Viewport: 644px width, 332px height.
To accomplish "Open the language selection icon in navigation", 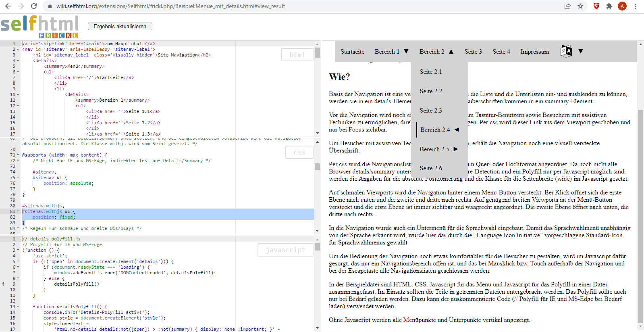I will [x=566, y=51].
